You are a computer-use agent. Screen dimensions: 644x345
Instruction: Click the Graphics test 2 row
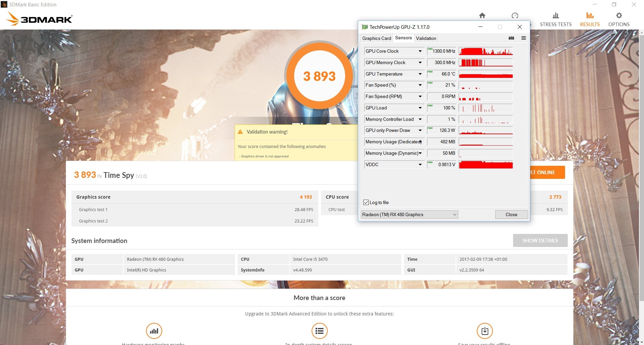(195, 221)
